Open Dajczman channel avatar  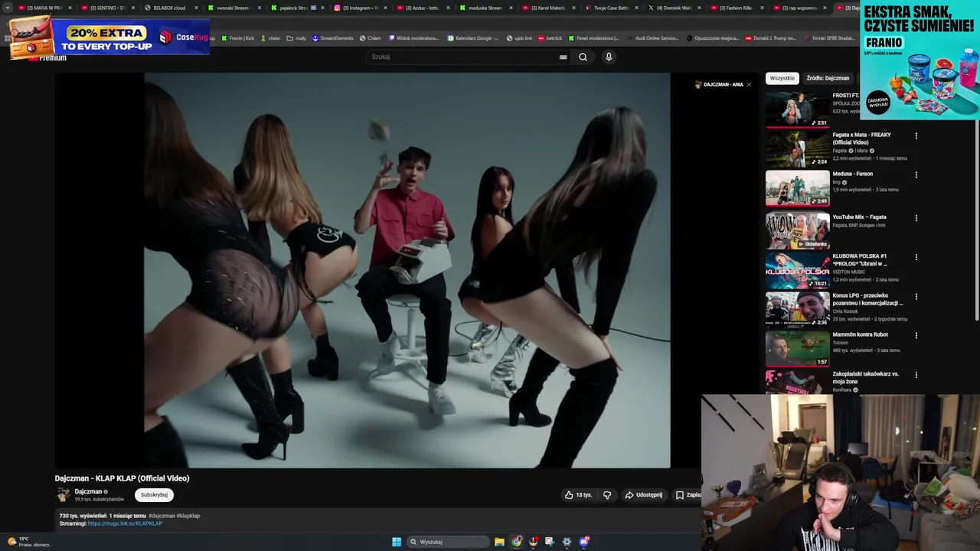(64, 495)
